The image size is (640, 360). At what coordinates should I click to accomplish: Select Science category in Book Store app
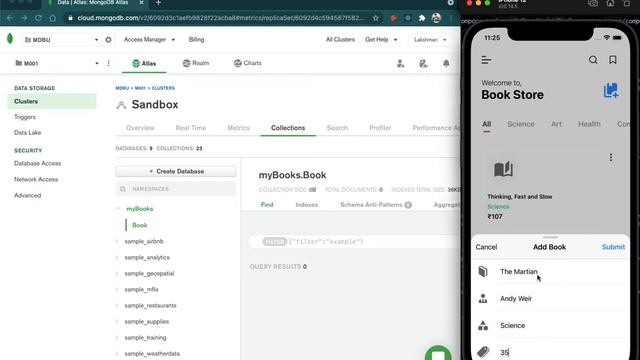(x=520, y=124)
